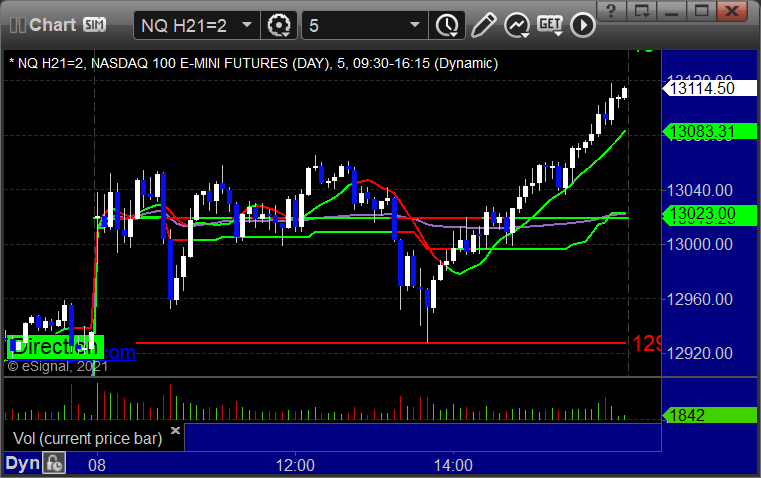
Task: Open the time template clock menu
Action: pyautogui.click(x=447, y=25)
